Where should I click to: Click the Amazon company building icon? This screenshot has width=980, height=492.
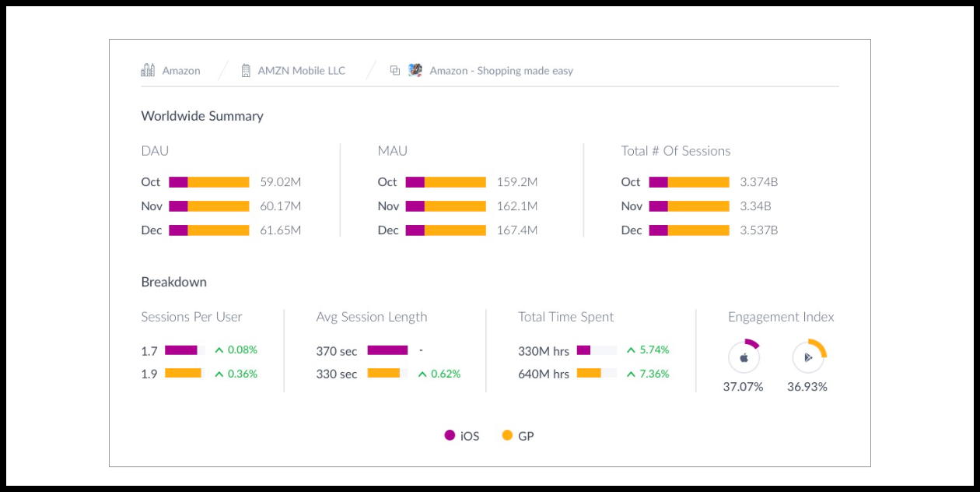click(x=148, y=69)
